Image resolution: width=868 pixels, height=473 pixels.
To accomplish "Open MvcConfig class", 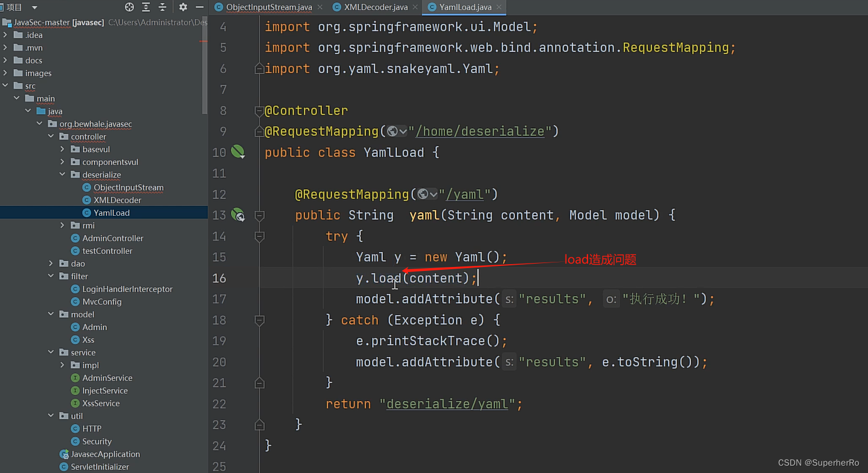I will point(102,301).
